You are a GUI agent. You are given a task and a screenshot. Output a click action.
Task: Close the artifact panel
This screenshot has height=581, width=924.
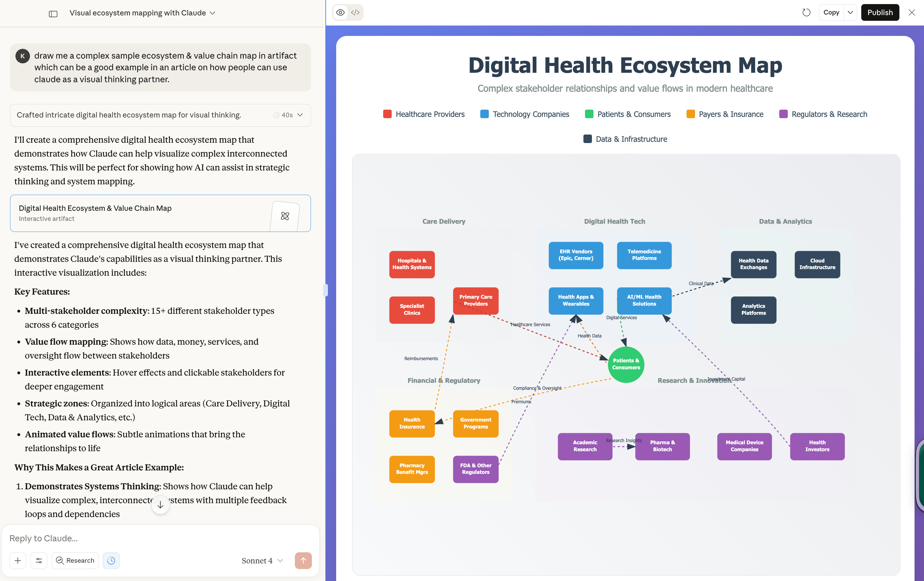coord(912,13)
